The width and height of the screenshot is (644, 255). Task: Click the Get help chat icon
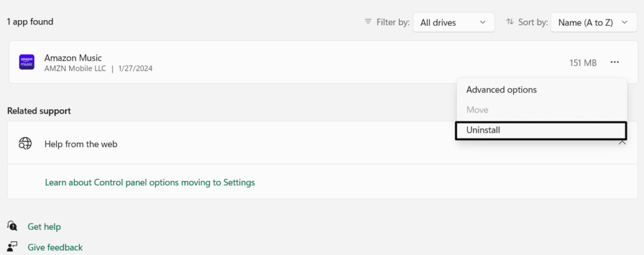[13, 226]
